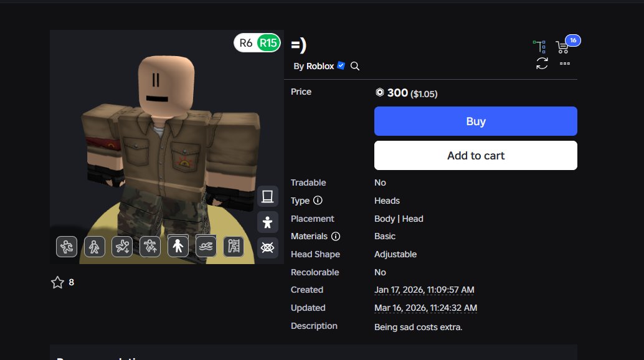Play the run animation preview icon
This screenshot has width=644, height=360.
[x=67, y=247]
